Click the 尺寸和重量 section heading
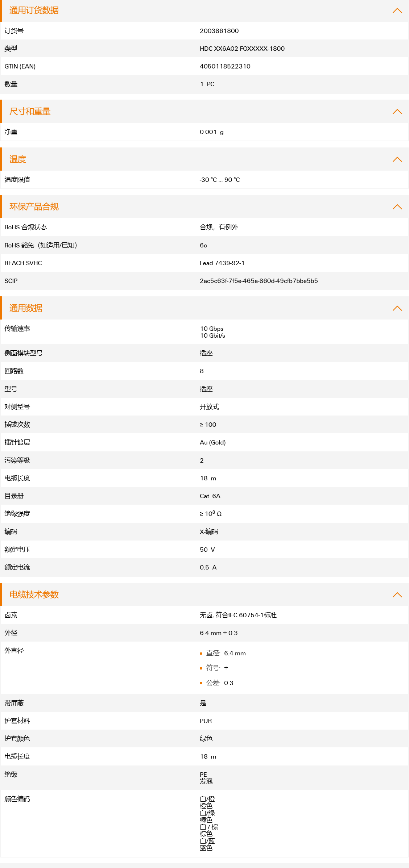The image size is (409, 868). 30,112
